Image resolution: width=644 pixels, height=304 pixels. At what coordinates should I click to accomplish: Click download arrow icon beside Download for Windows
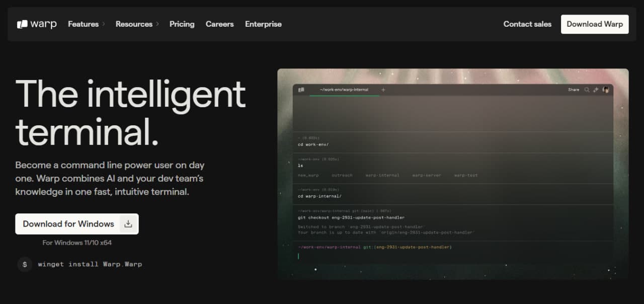point(128,224)
